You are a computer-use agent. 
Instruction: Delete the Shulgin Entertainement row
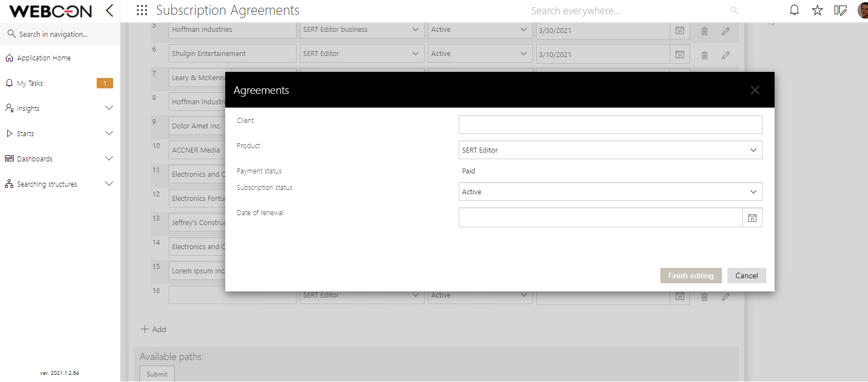[704, 55]
